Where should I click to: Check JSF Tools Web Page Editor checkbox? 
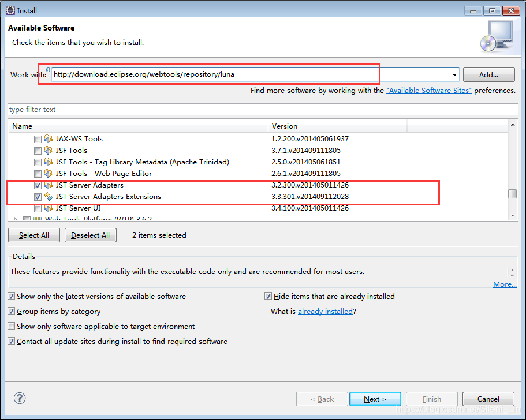[x=38, y=174]
